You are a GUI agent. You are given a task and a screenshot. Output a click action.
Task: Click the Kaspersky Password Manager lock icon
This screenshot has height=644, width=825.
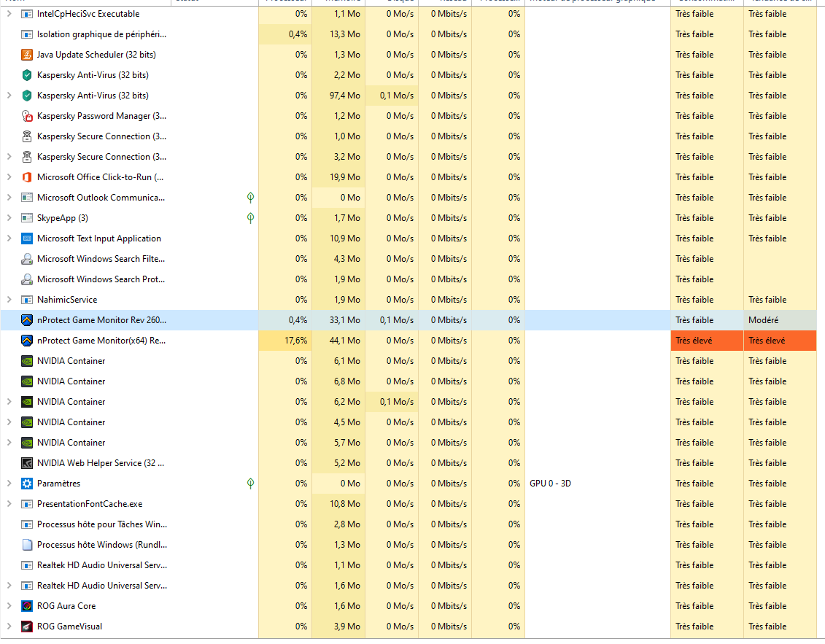pos(27,116)
